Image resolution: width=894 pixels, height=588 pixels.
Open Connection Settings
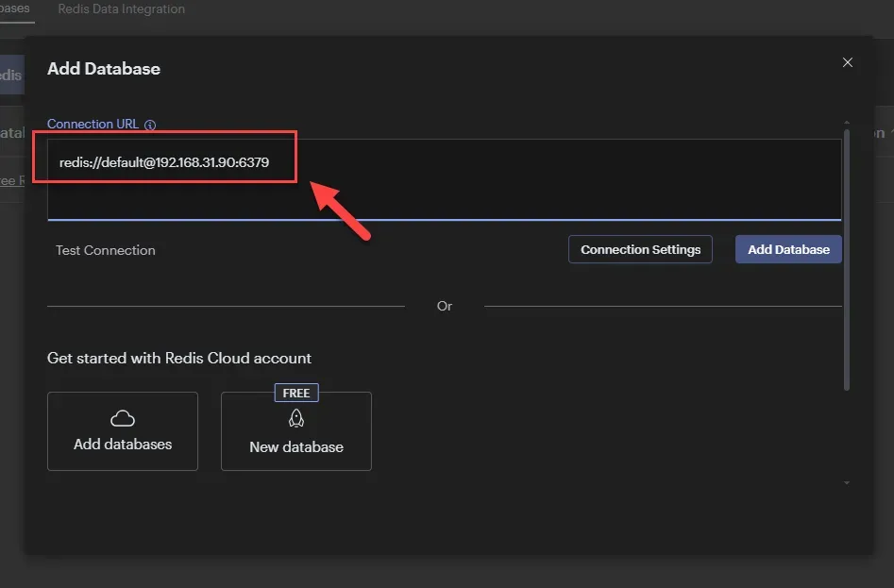640,249
